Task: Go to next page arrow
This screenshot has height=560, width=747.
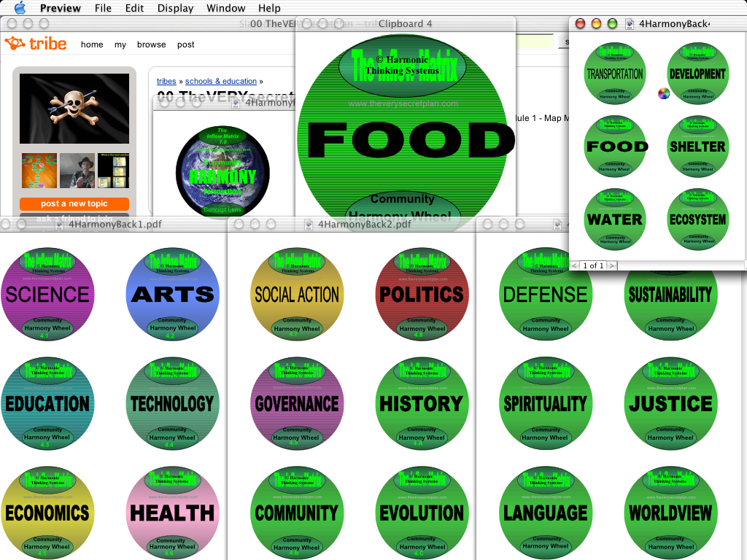Action: 612,265
